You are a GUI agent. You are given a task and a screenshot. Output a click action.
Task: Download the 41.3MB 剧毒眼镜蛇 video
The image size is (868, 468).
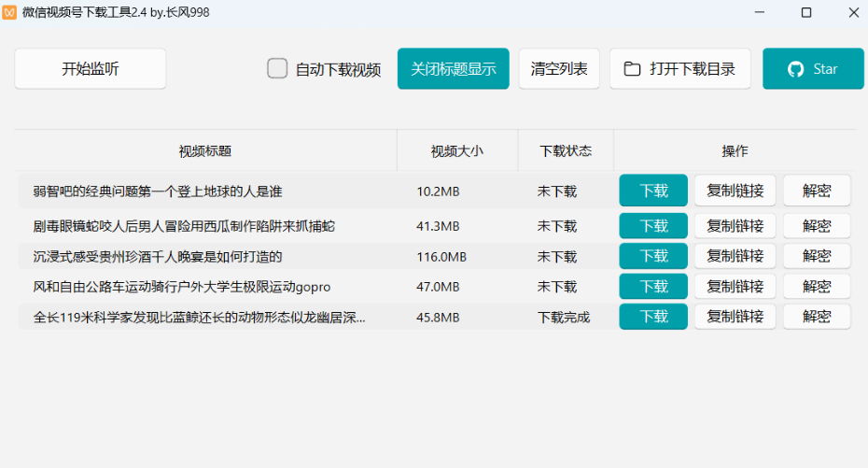[653, 226]
